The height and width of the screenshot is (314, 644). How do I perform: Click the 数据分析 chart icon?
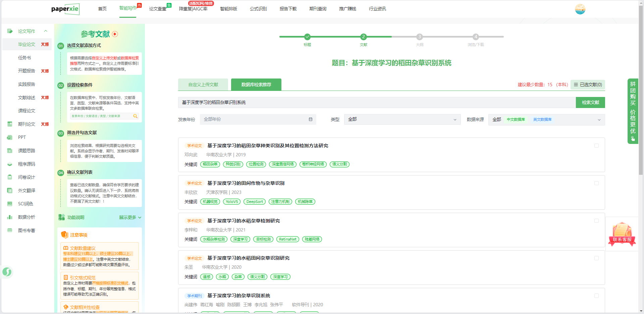click(x=10, y=217)
